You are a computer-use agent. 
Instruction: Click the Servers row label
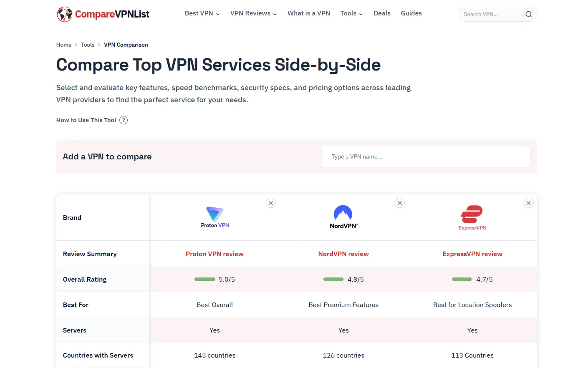tap(75, 330)
